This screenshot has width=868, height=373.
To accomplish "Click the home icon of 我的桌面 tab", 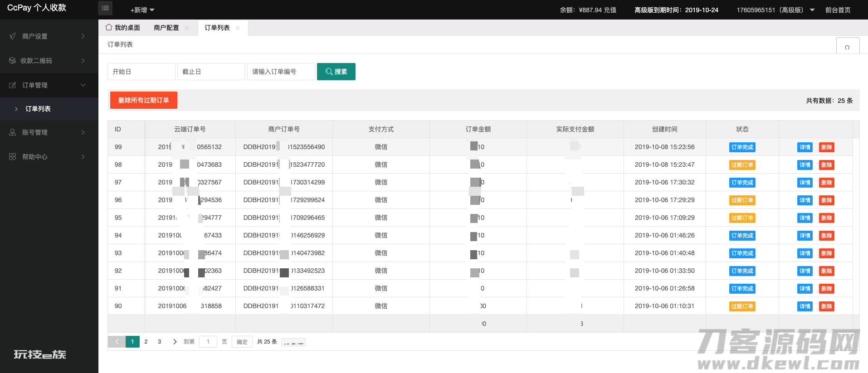I will click(109, 28).
